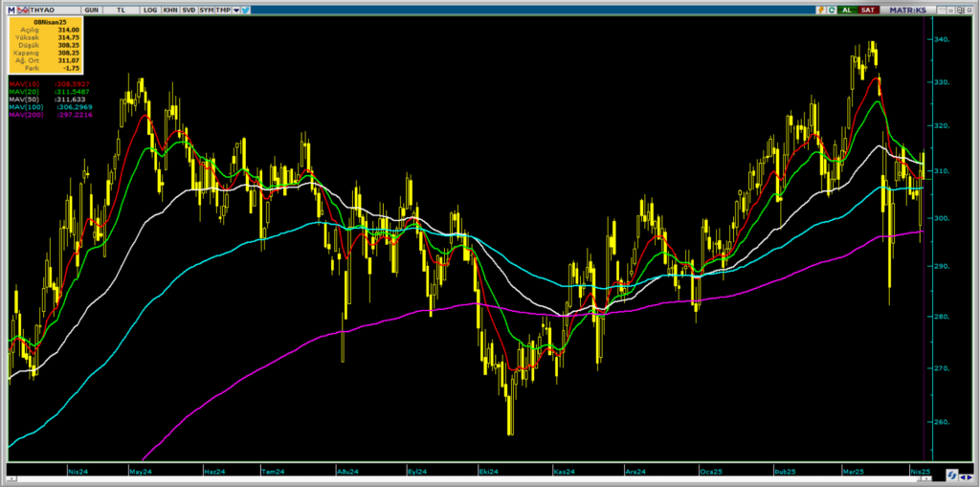The width and height of the screenshot is (980, 487).
Task: Toggle the KHN option
Action: pyautogui.click(x=170, y=9)
